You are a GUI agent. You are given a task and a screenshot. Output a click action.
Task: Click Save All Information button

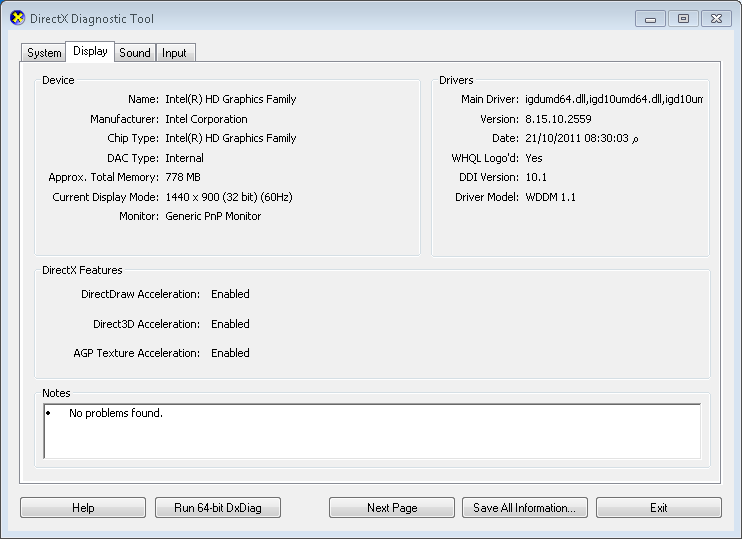tap(525, 508)
